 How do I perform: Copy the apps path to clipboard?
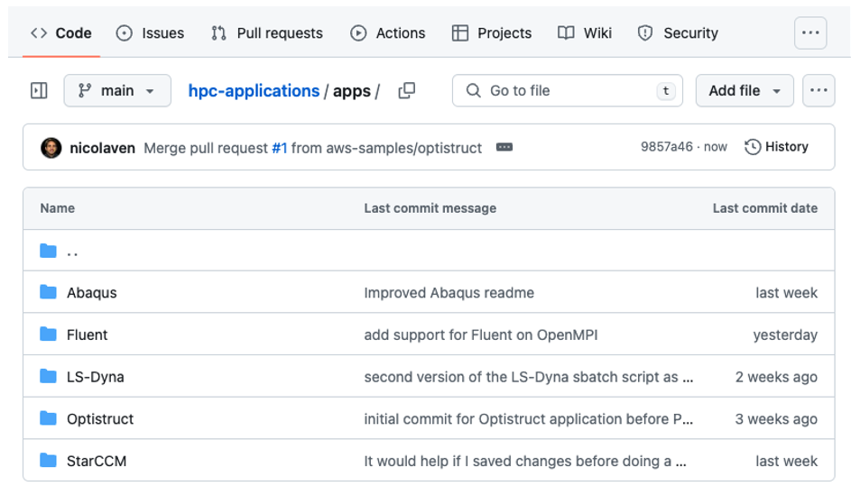pyautogui.click(x=406, y=90)
